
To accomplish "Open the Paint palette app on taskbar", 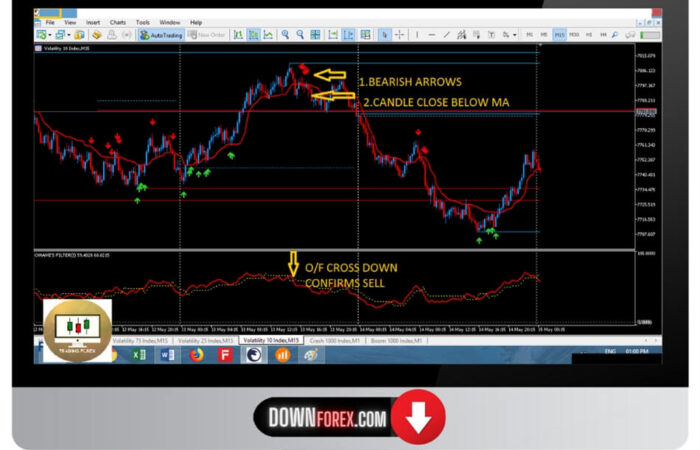I will click(311, 355).
